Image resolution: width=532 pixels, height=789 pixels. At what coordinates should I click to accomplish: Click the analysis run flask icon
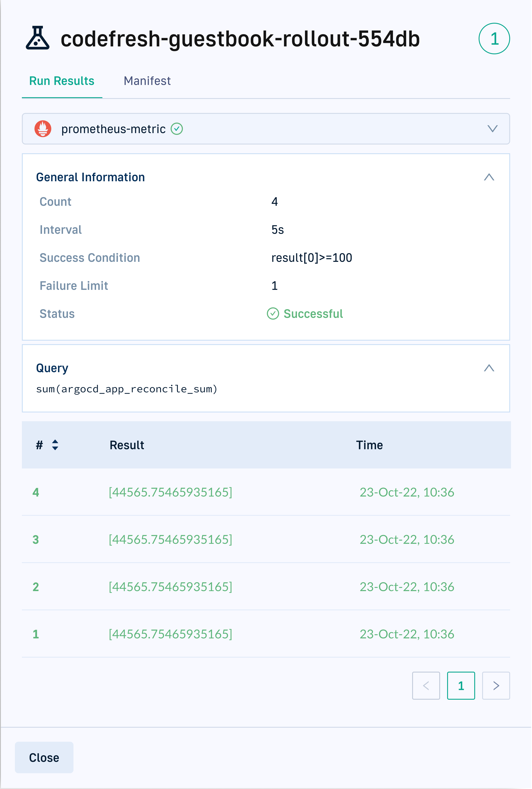tap(37, 38)
